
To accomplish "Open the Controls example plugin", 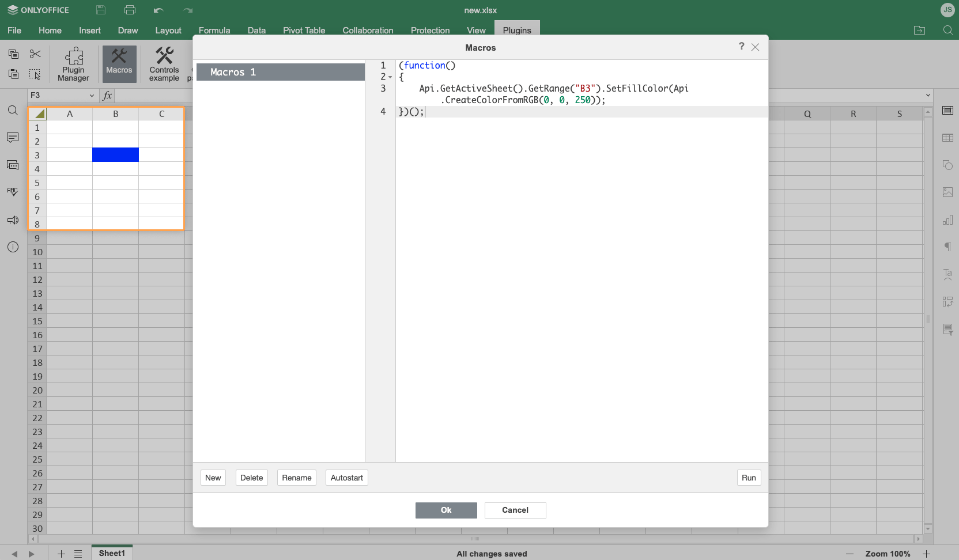I will tap(164, 64).
